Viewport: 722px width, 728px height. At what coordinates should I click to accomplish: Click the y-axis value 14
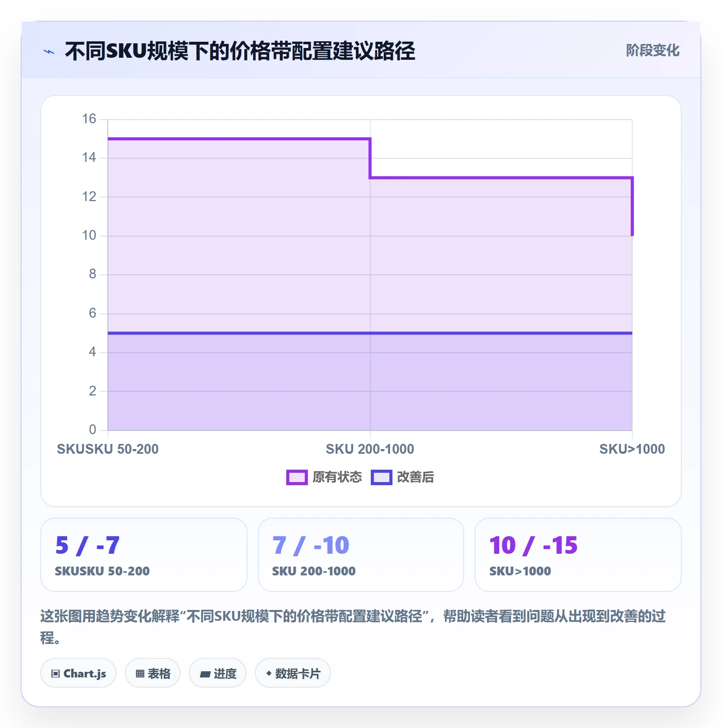pos(89,158)
